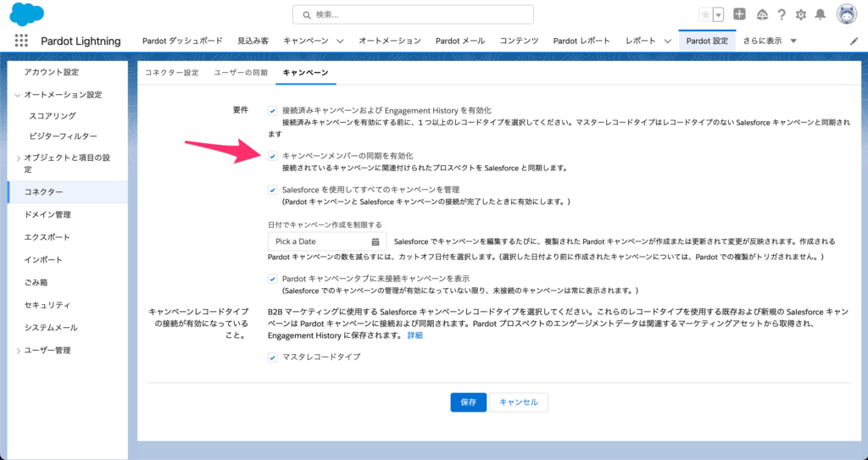Switch to ユーザーの同期 sub-tab
Image resolution: width=868 pixels, height=460 pixels.
(x=241, y=73)
